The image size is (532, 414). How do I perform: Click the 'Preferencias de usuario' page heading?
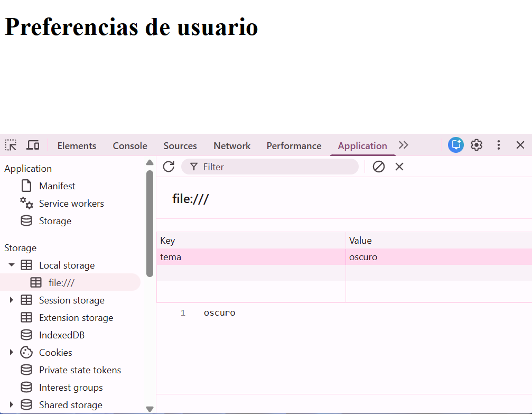pyautogui.click(x=132, y=26)
